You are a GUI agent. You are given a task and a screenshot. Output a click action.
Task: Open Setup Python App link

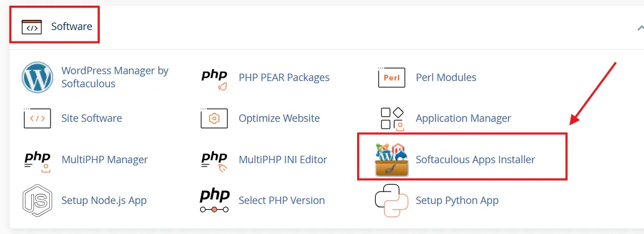457,201
